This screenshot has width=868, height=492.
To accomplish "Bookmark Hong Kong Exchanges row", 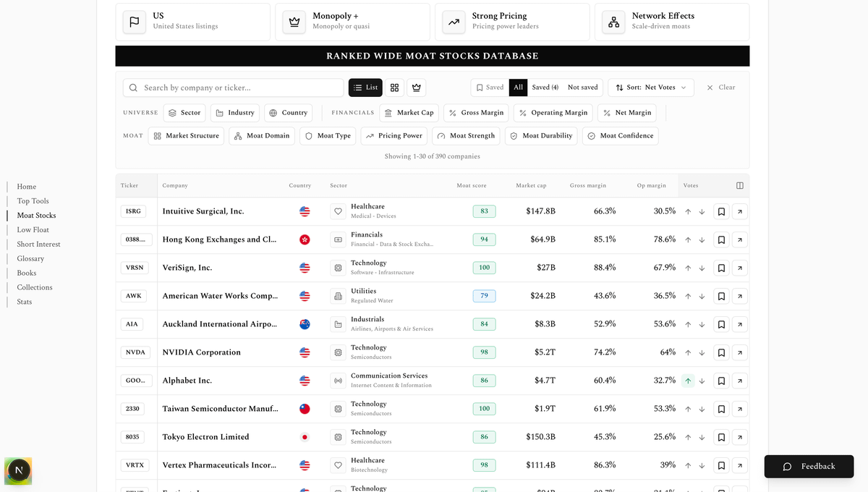I will point(721,239).
